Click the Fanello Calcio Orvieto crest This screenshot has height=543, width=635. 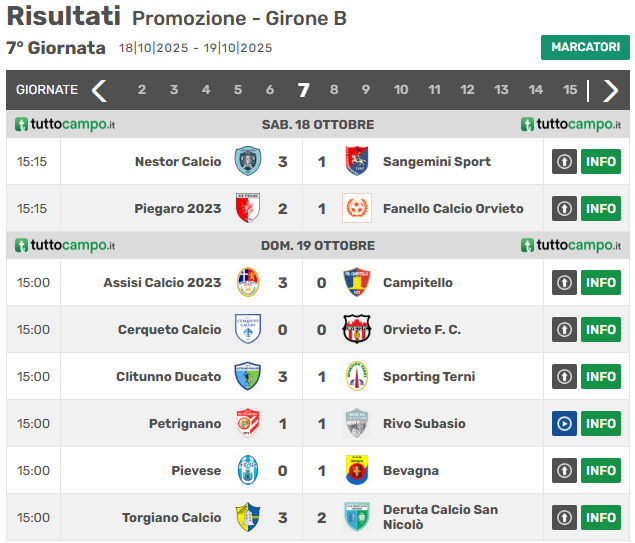pyautogui.click(x=357, y=208)
